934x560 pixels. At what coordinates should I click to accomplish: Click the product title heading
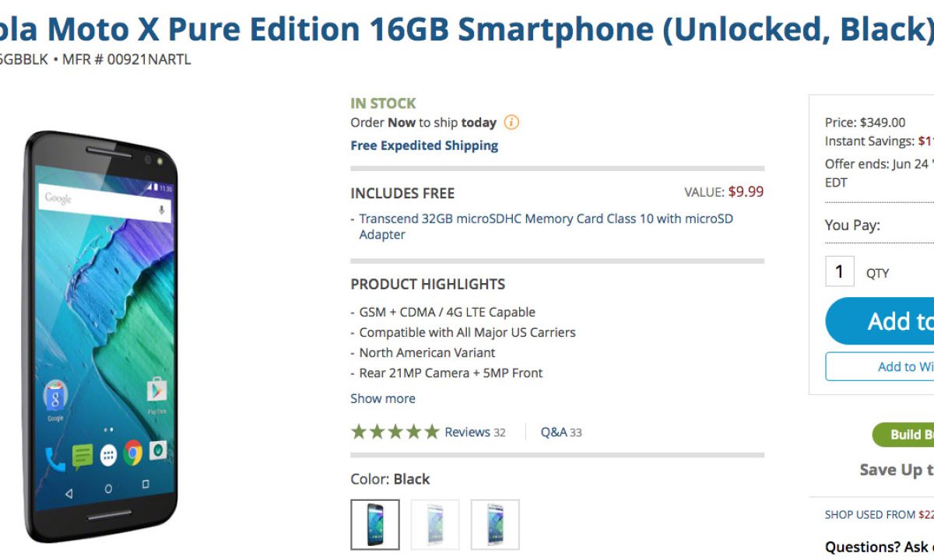[465, 30]
